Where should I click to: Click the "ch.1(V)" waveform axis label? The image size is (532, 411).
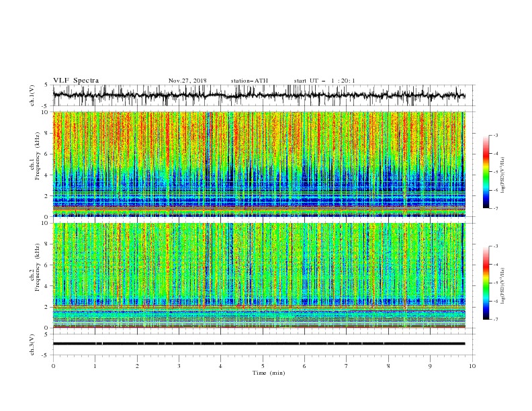32,95
